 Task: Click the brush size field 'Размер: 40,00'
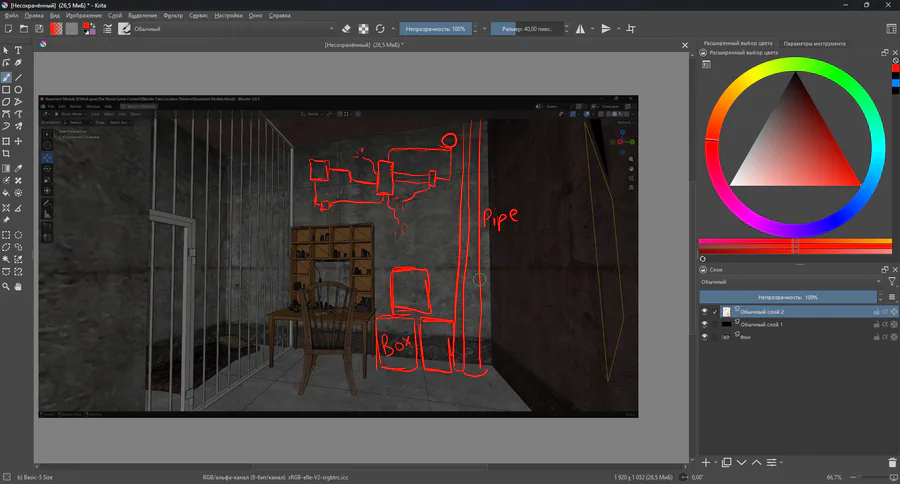pyautogui.click(x=527, y=29)
